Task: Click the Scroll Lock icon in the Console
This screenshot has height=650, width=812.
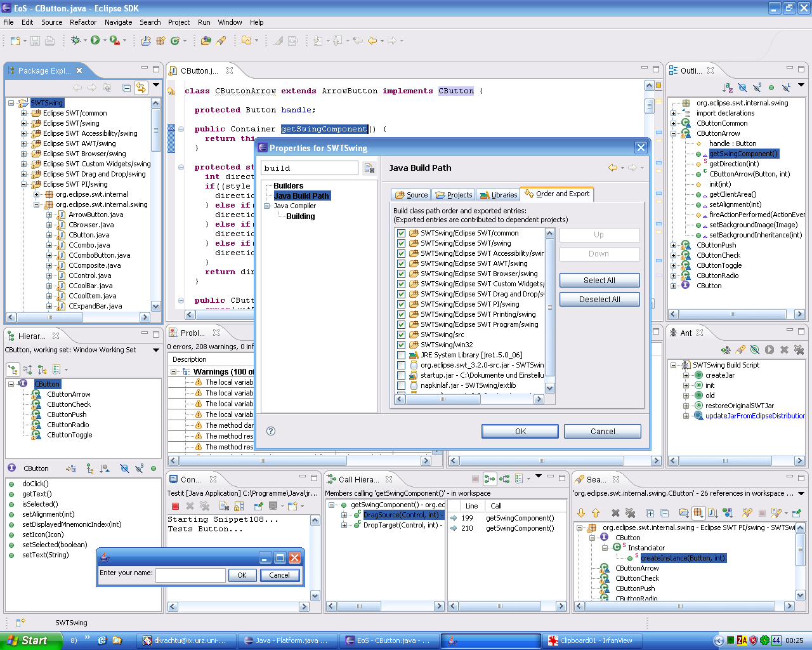Action: click(x=239, y=506)
